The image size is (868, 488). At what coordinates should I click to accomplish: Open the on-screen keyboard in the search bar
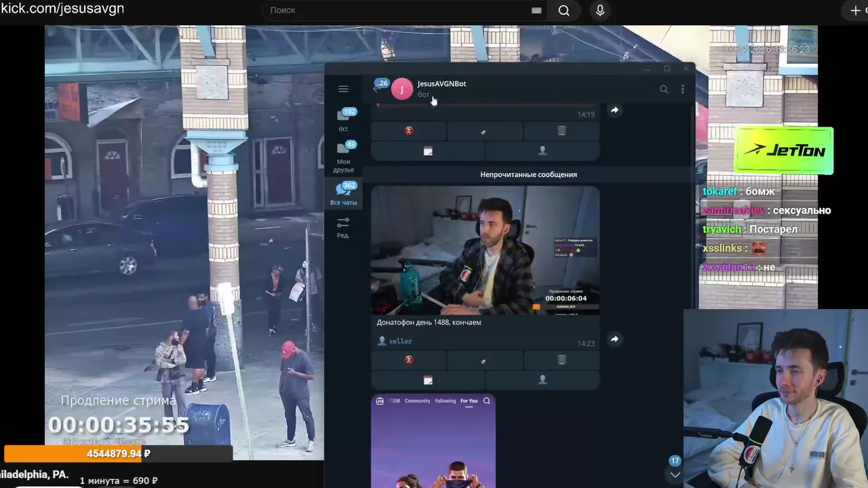coord(536,10)
